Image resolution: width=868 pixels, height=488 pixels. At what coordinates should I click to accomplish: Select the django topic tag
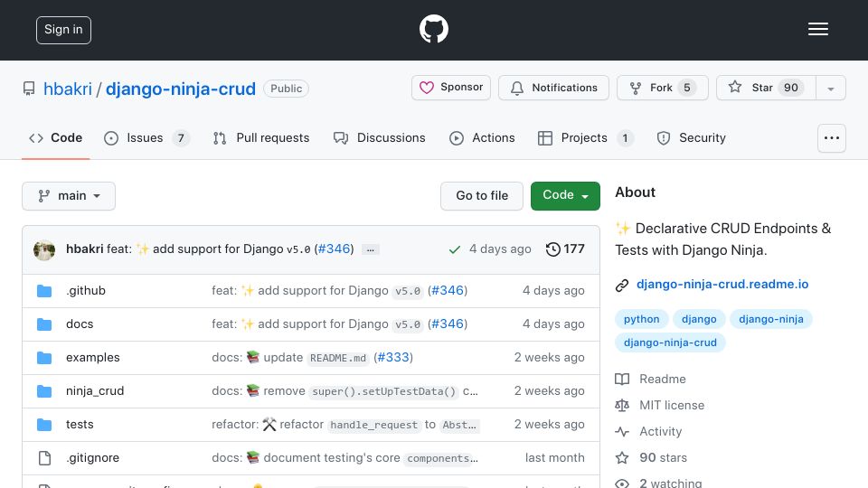pos(699,319)
